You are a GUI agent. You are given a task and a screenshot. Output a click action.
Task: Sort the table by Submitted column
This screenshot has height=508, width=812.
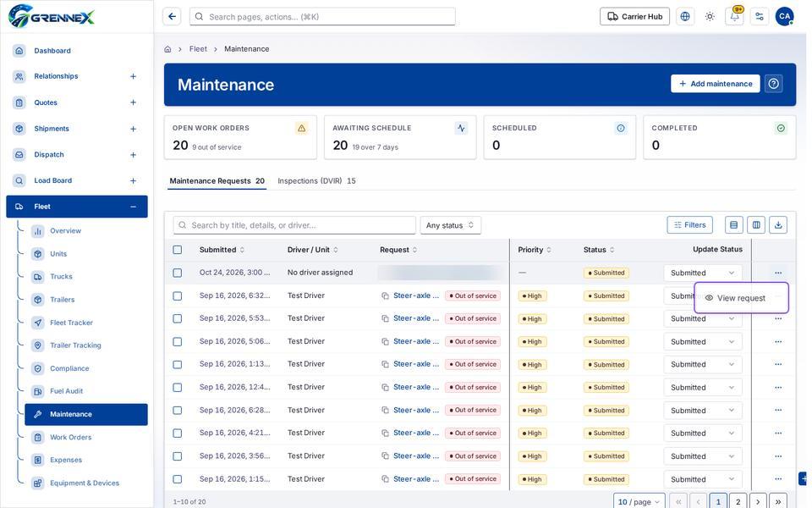[x=222, y=250]
